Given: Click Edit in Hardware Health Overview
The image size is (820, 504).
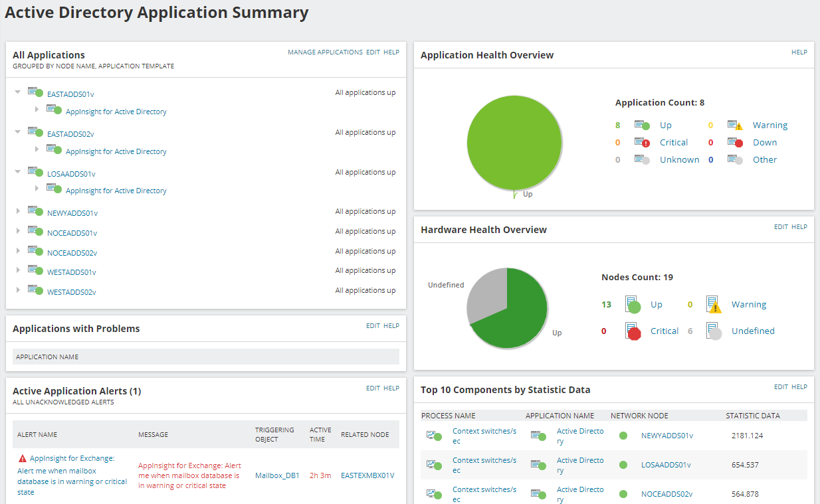Looking at the screenshot, I should 781,227.
